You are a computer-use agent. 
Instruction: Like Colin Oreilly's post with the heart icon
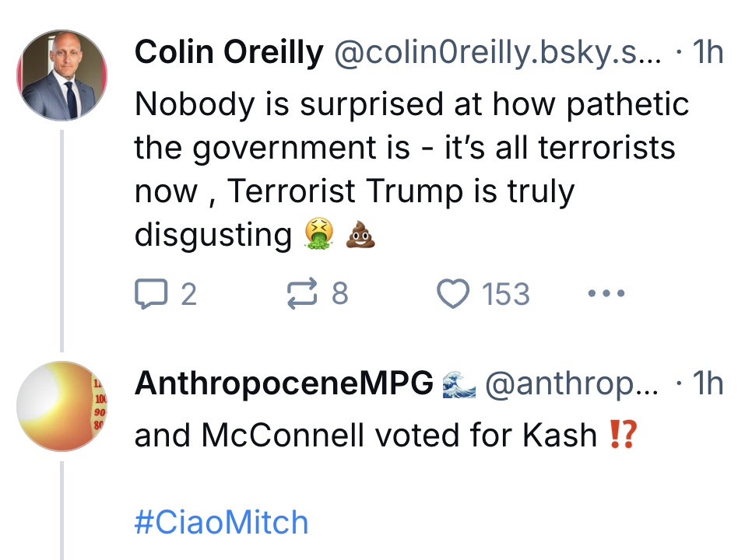pos(453,294)
